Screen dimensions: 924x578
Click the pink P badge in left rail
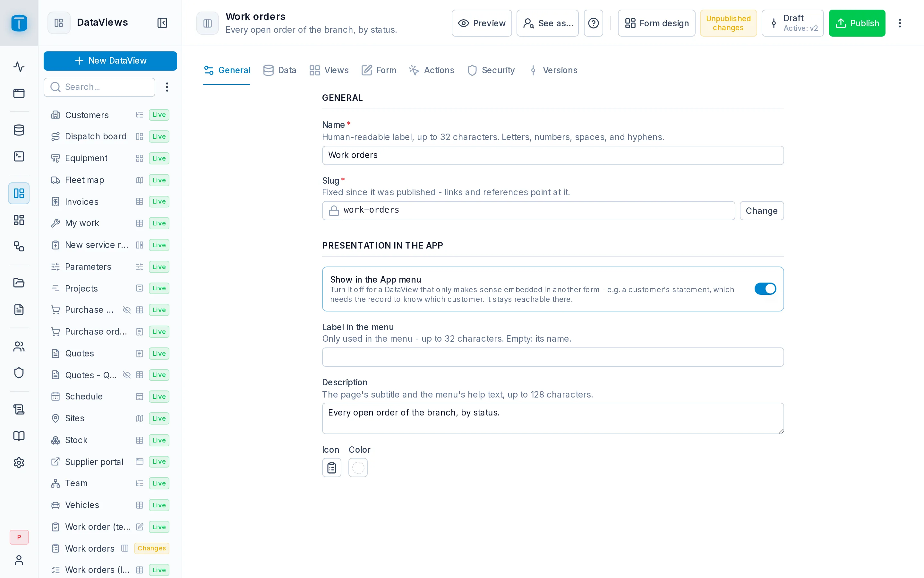point(19,537)
